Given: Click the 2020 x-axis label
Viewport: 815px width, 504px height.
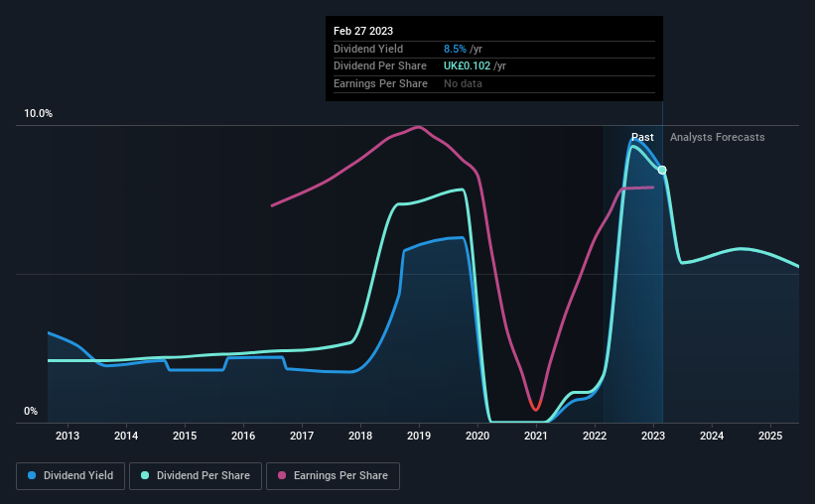Looking at the screenshot, I should tap(477, 436).
